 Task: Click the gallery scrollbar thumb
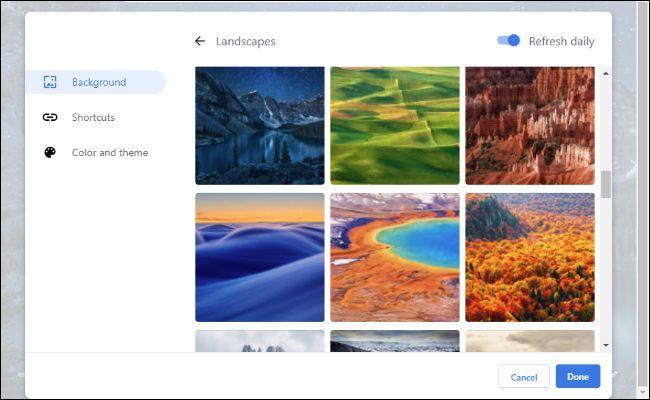click(x=606, y=184)
